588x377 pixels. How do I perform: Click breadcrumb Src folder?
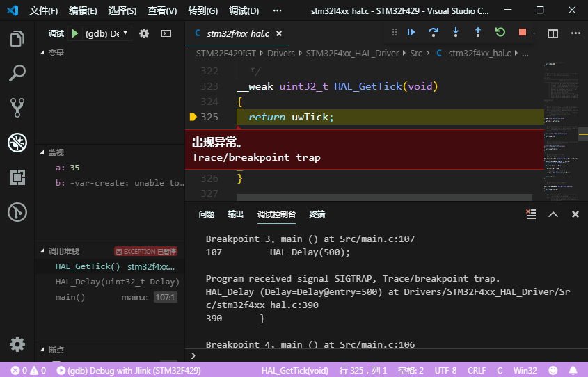pyautogui.click(x=416, y=54)
